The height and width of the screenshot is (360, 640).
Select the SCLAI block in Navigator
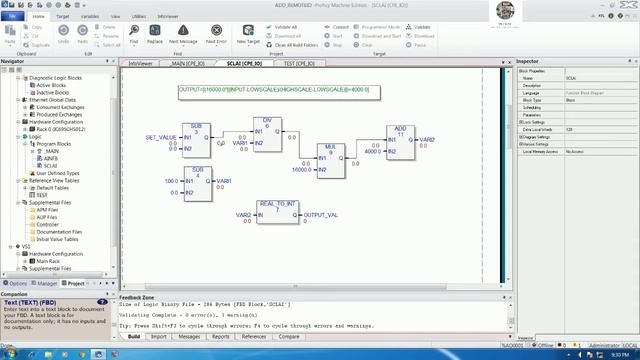point(51,166)
